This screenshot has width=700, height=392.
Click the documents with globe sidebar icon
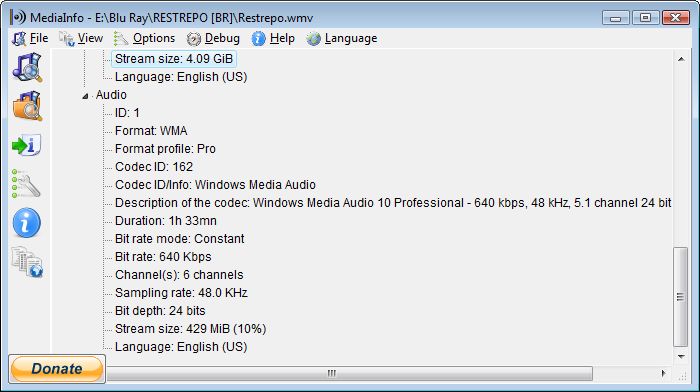pyautogui.click(x=27, y=262)
